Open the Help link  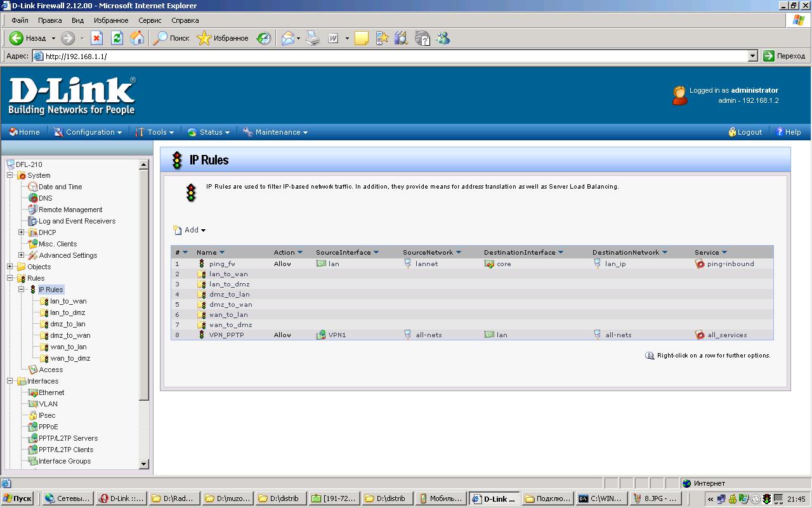(789, 132)
